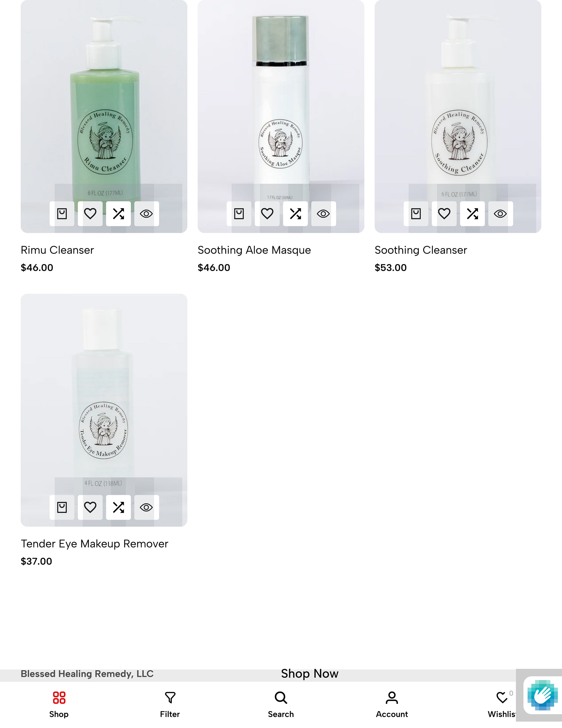This screenshot has width=562, height=728.
Task: Wishlist the Soothing Aloe Masque heart
Action: pyautogui.click(x=267, y=214)
